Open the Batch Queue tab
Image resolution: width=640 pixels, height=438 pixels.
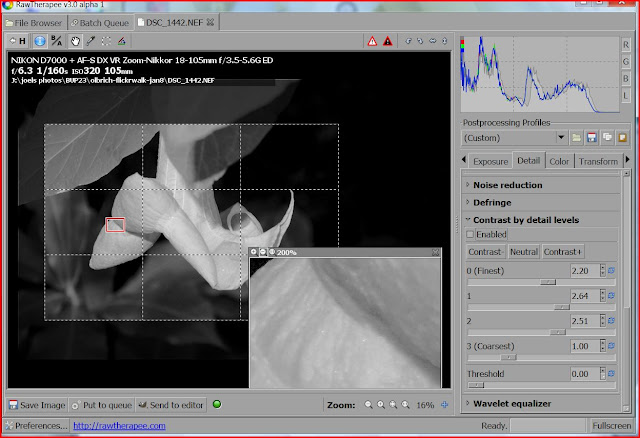point(100,23)
